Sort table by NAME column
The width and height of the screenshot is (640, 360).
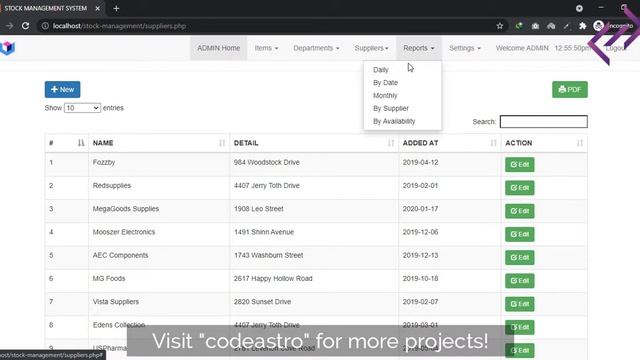[x=159, y=143]
